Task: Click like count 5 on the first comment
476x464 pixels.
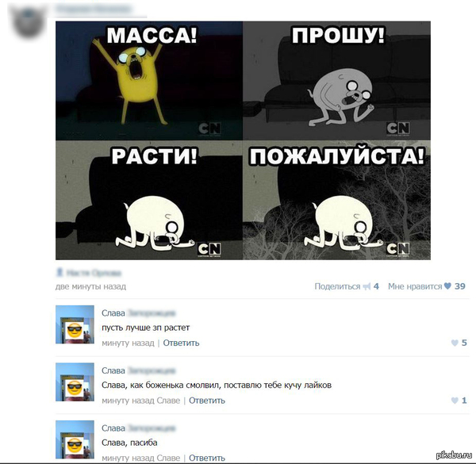Action: pyautogui.click(x=464, y=343)
